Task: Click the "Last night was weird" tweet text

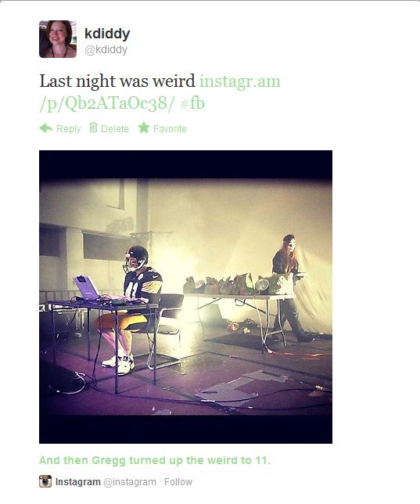Action: tap(117, 81)
